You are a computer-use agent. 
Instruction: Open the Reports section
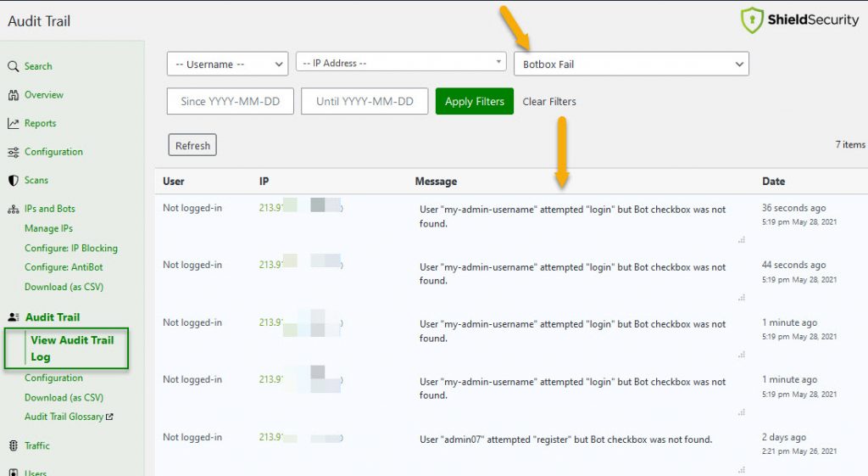tap(41, 123)
